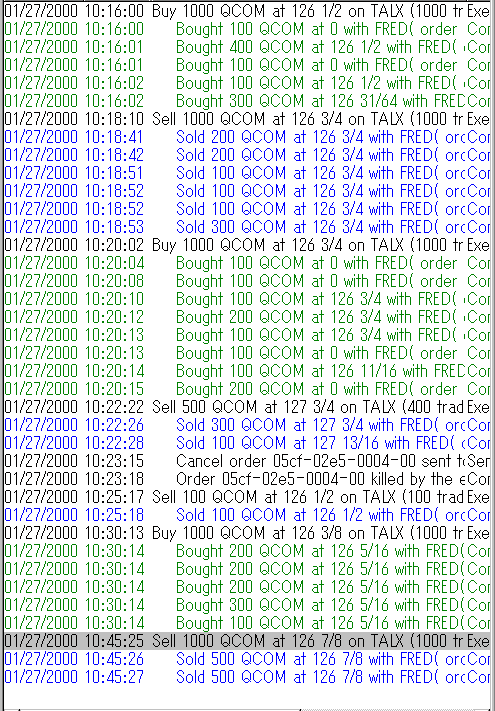Screen dimensions: 495x711
Task: Click the 10:16:01 Bought 400 QCOM row
Action: (x=247, y=47)
